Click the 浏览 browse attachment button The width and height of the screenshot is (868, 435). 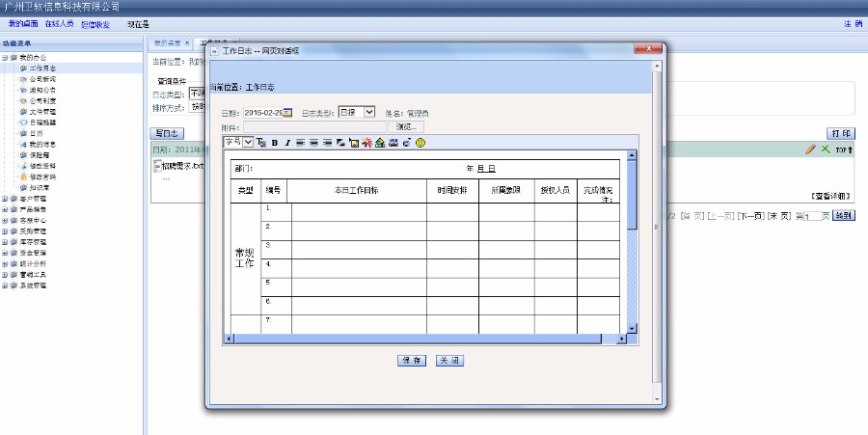[x=406, y=127]
